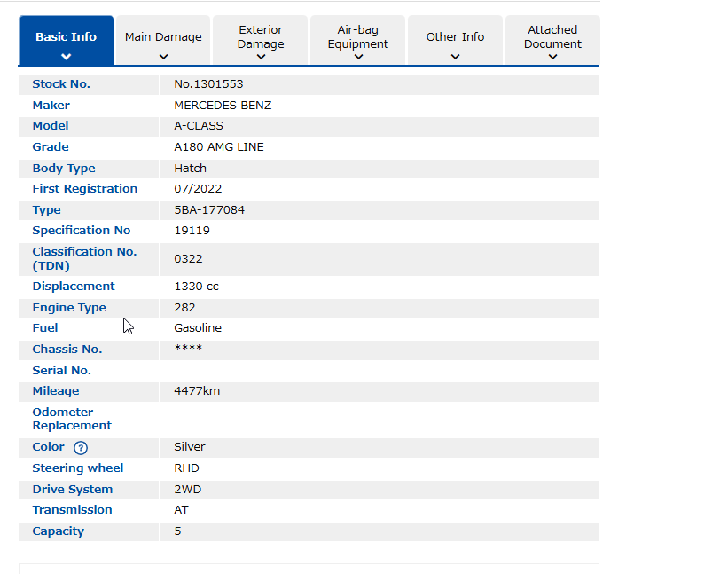Open the Color help question mark icon
The image size is (728, 574).
click(x=81, y=448)
